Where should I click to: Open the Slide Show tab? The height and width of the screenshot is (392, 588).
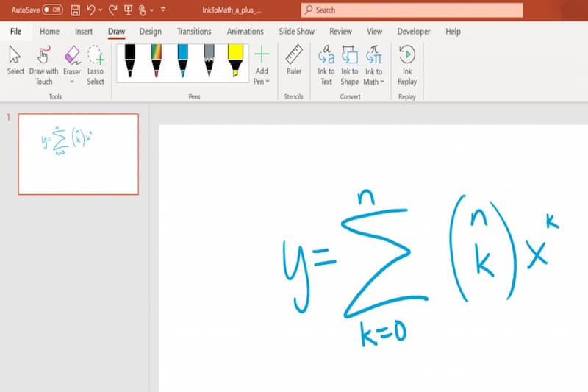click(297, 32)
